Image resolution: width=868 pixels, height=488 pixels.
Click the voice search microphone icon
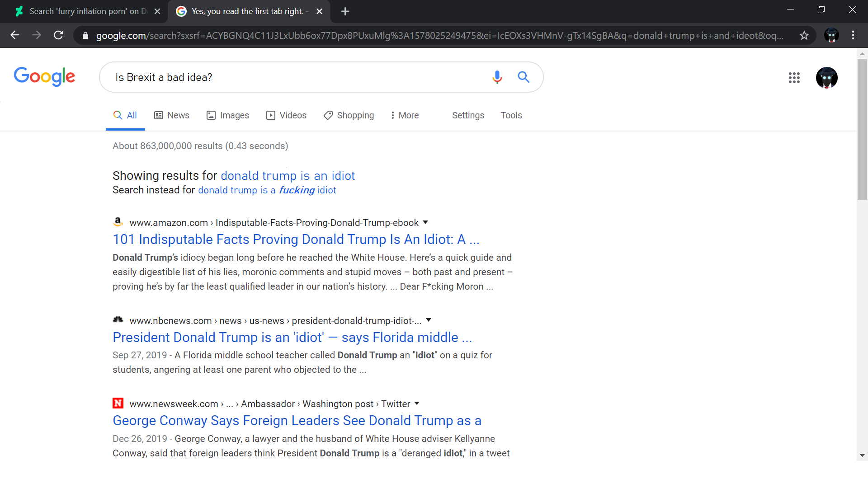point(497,77)
